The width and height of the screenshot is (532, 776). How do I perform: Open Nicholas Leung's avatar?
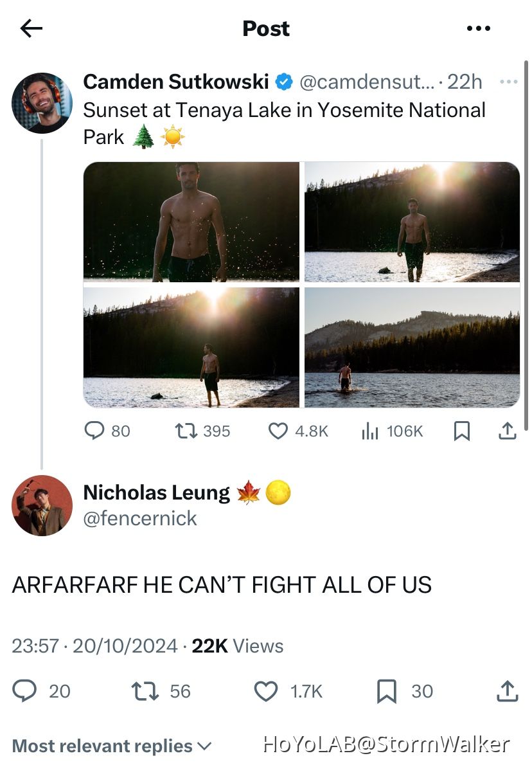pyautogui.click(x=42, y=506)
